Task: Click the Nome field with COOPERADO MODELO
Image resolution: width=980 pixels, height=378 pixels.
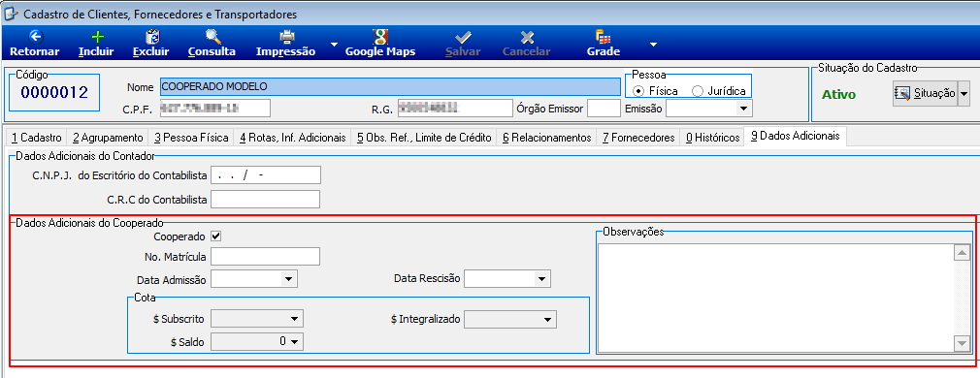Action: (x=390, y=87)
